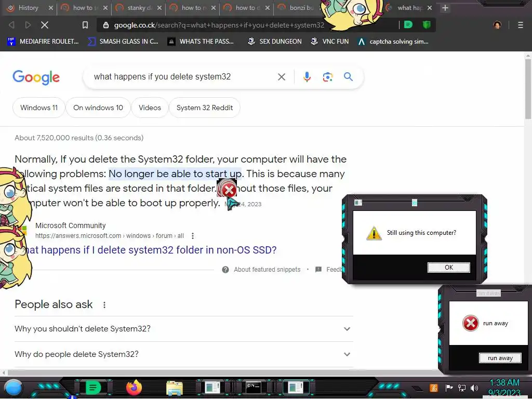This screenshot has width=532, height=399.
Task: Click the browser forward arrow
Action: tap(28, 25)
